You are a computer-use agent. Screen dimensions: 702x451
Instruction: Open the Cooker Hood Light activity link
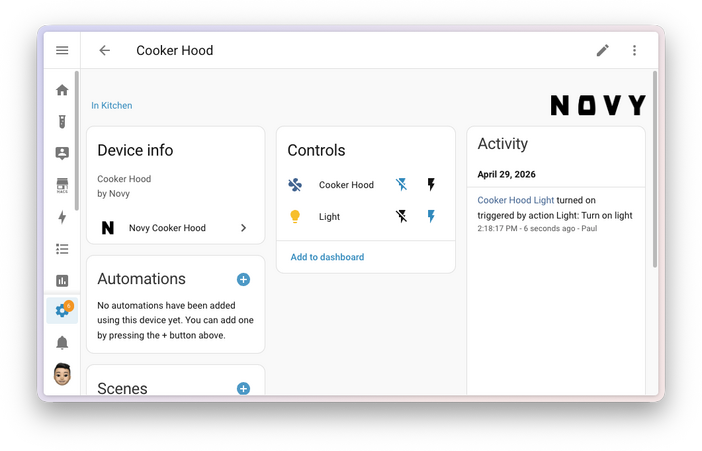coord(516,200)
